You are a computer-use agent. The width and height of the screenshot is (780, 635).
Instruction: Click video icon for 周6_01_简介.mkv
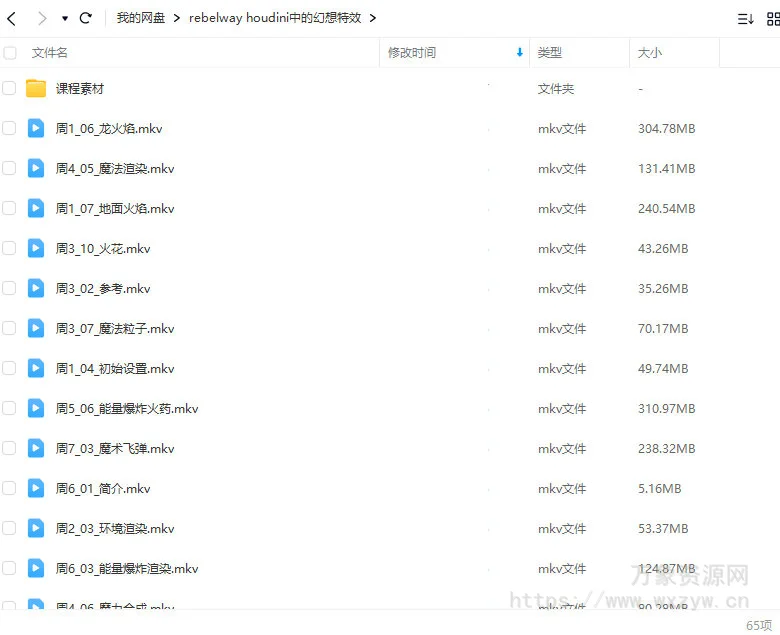click(36, 488)
